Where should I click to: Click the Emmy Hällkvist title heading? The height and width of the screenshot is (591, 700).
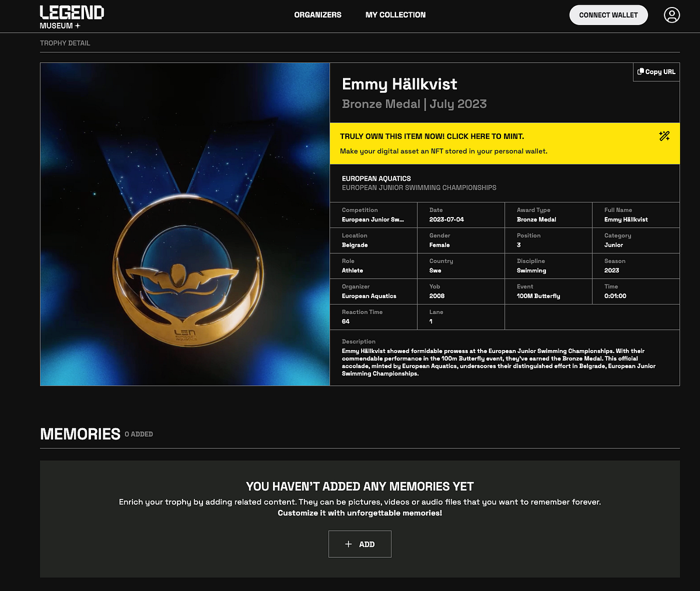[x=400, y=84]
